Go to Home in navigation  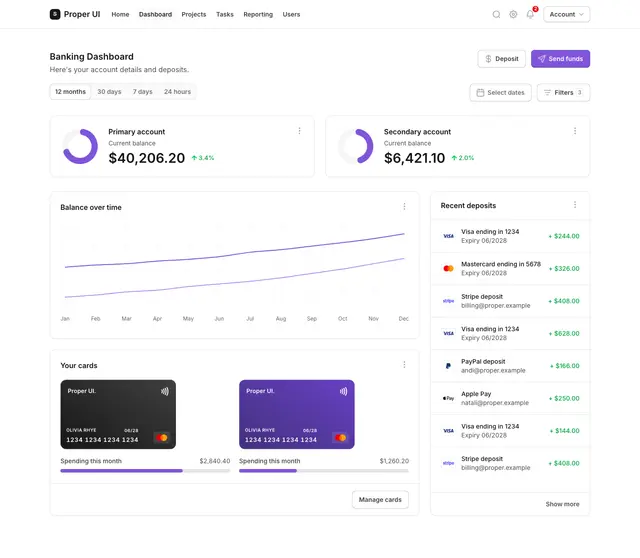(120, 14)
